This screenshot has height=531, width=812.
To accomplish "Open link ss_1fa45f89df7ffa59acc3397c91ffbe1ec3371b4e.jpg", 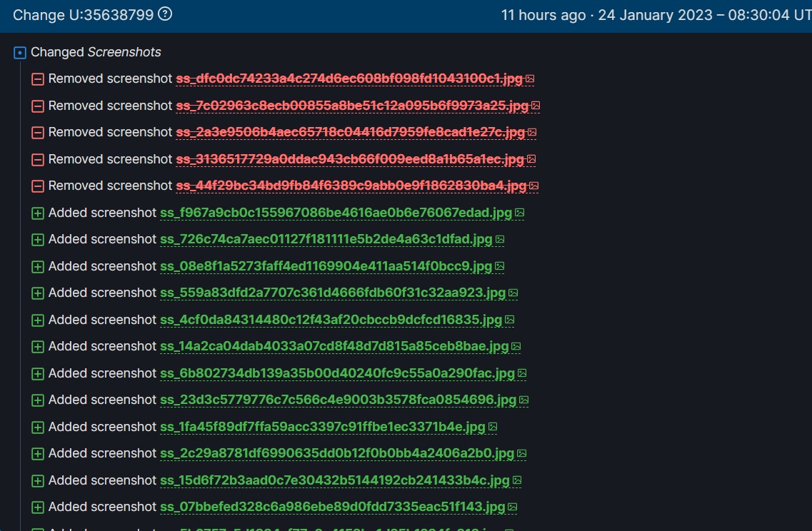I will coord(323,427).
